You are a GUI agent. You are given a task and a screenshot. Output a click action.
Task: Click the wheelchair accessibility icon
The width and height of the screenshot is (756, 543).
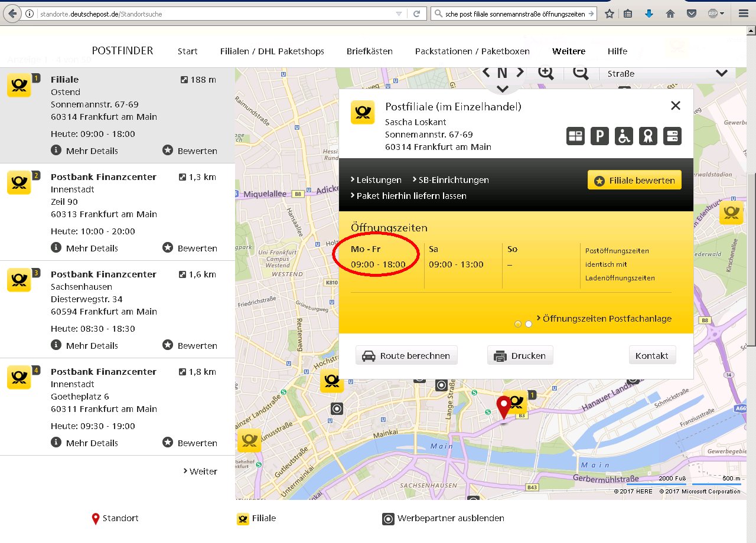(624, 136)
